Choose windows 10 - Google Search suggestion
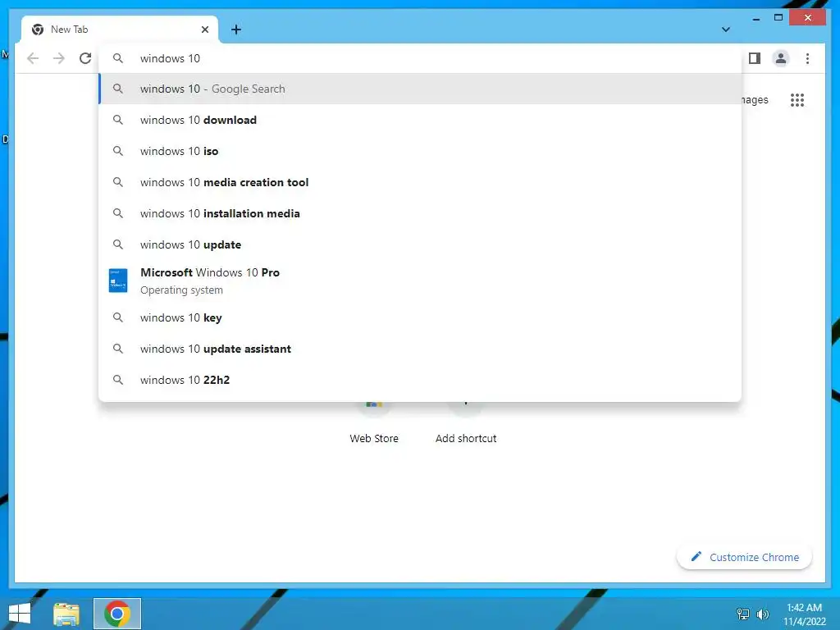 tap(420, 89)
